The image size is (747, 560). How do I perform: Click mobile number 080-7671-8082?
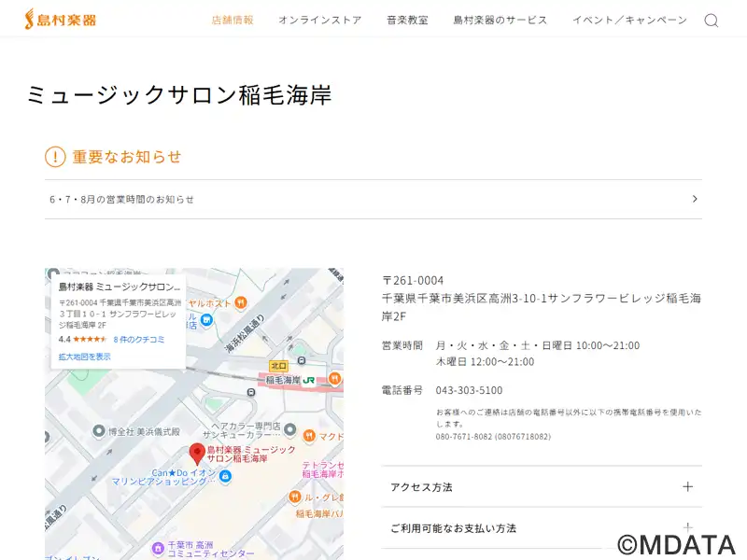pos(493,437)
